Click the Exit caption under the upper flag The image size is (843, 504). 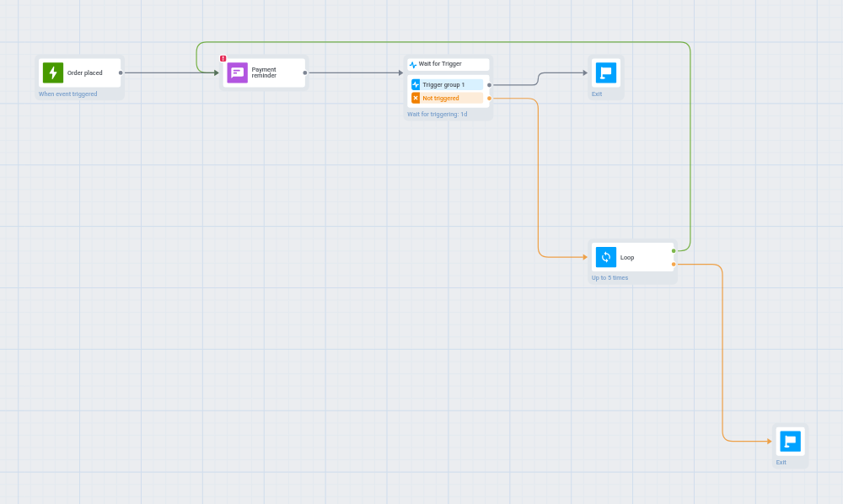[597, 94]
